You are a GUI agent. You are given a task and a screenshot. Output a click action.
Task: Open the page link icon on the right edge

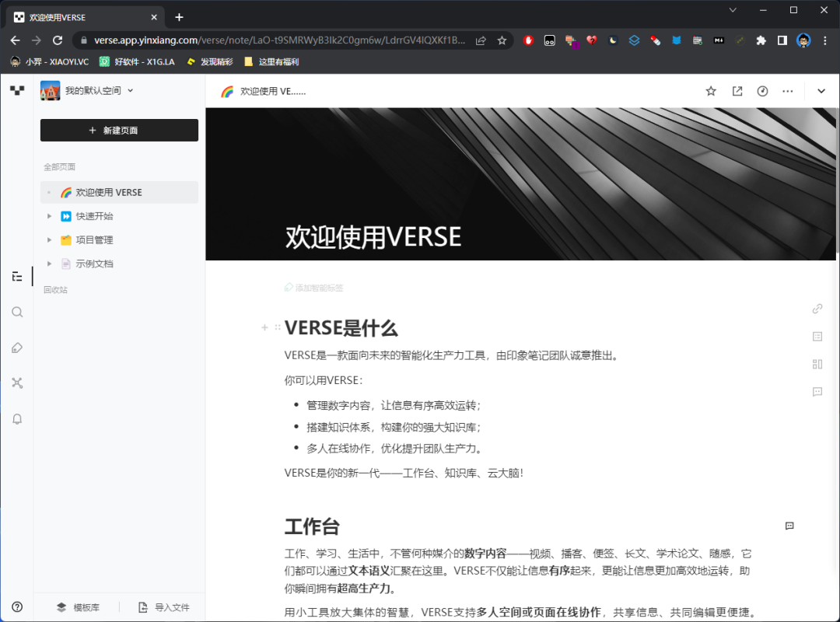[817, 309]
